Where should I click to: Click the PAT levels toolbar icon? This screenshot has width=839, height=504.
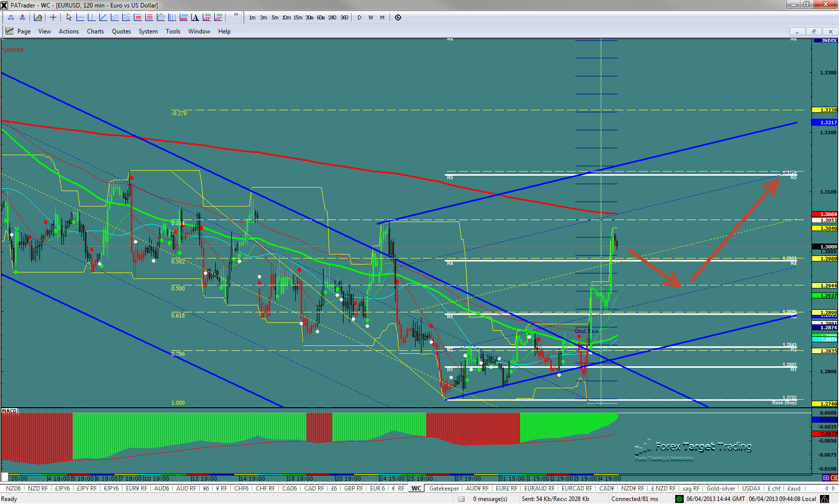coord(207,17)
